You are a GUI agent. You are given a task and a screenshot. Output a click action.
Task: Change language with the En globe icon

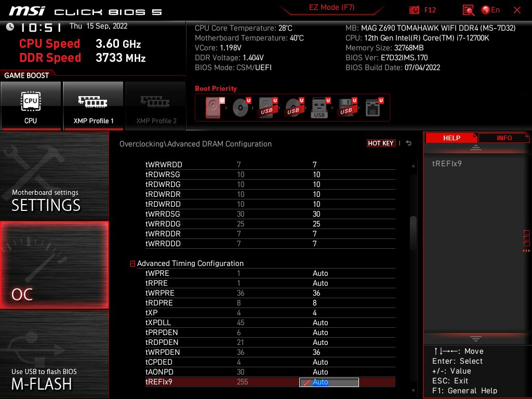click(x=490, y=10)
